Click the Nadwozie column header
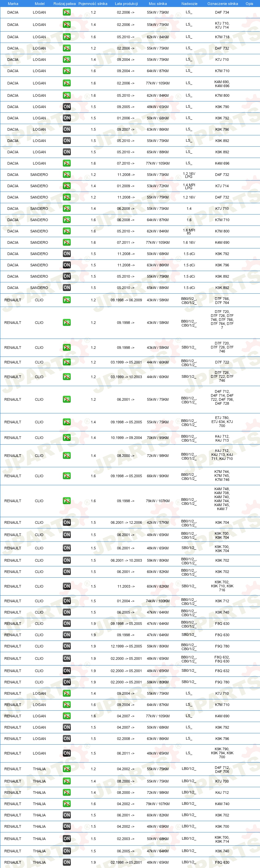260x868 pixels. [x=189, y=4]
